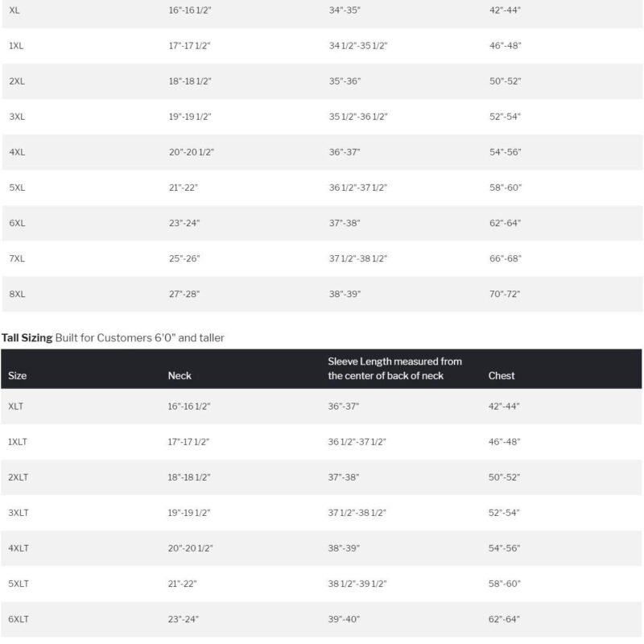Select the 7XL neck measurement 25"-26"
644x644 pixels.
(184, 258)
